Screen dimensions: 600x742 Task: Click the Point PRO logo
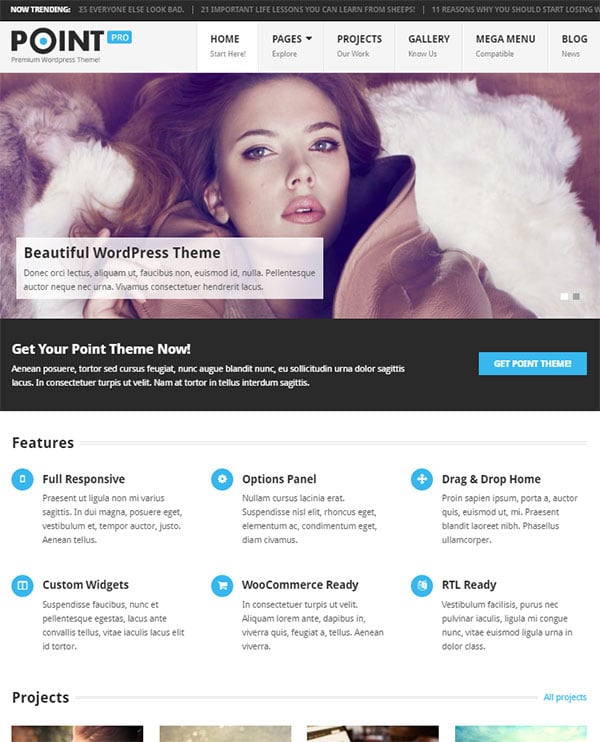coord(71,45)
